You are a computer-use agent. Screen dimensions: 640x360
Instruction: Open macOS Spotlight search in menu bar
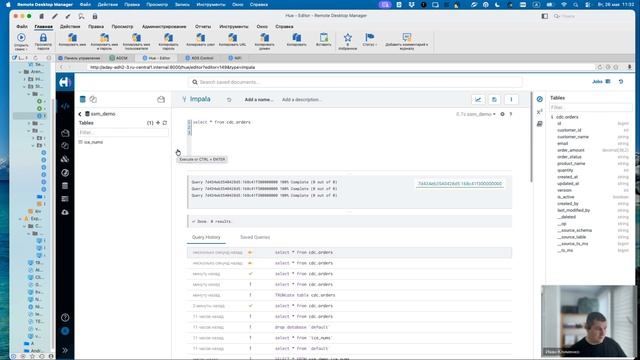click(x=576, y=4)
